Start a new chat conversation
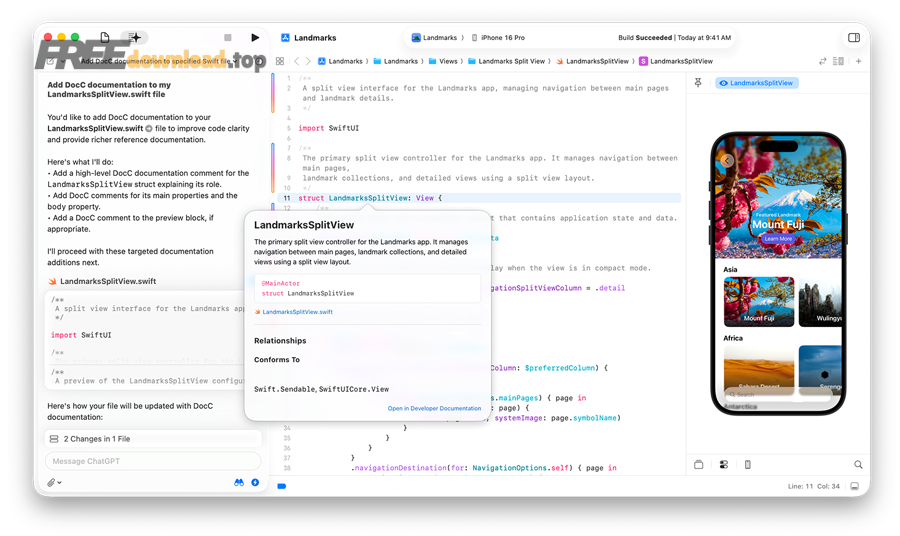This screenshot has height=536, width=900. 51,61
